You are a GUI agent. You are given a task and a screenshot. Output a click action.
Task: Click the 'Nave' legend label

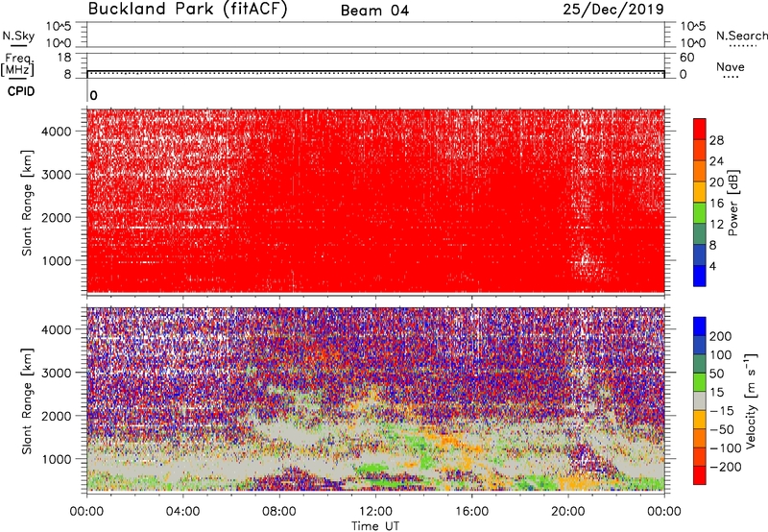point(731,66)
